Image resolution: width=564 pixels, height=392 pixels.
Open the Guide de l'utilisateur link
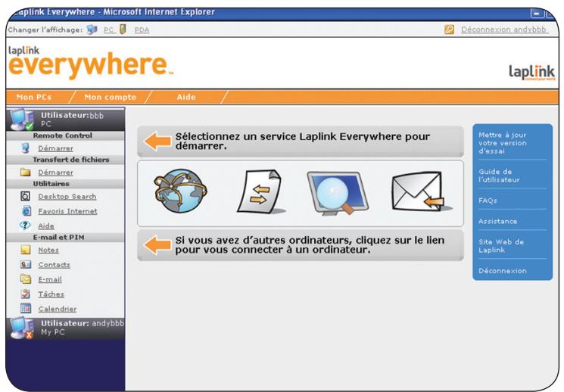(499, 176)
